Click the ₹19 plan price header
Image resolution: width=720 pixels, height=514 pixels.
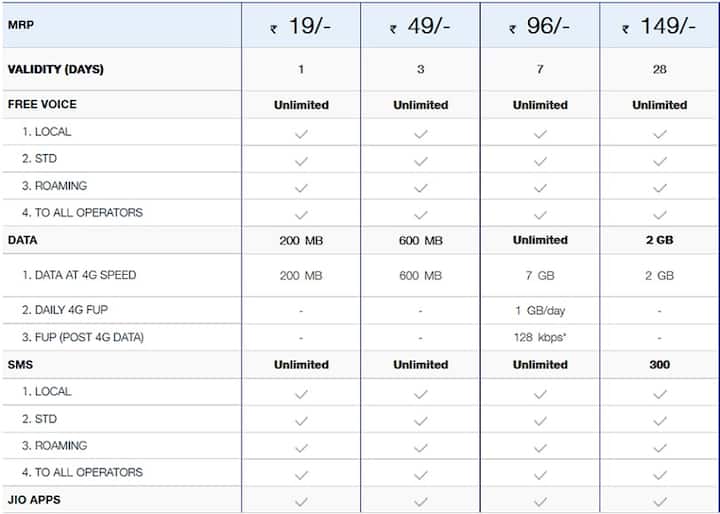tap(301, 26)
